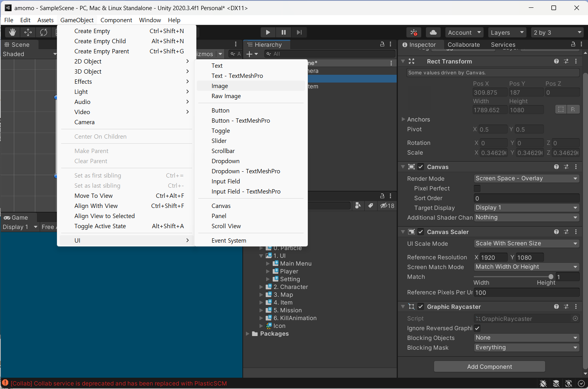Viewport: 588px width, 389px height.
Task: Click the Reference Resolution X field
Action: pos(494,257)
